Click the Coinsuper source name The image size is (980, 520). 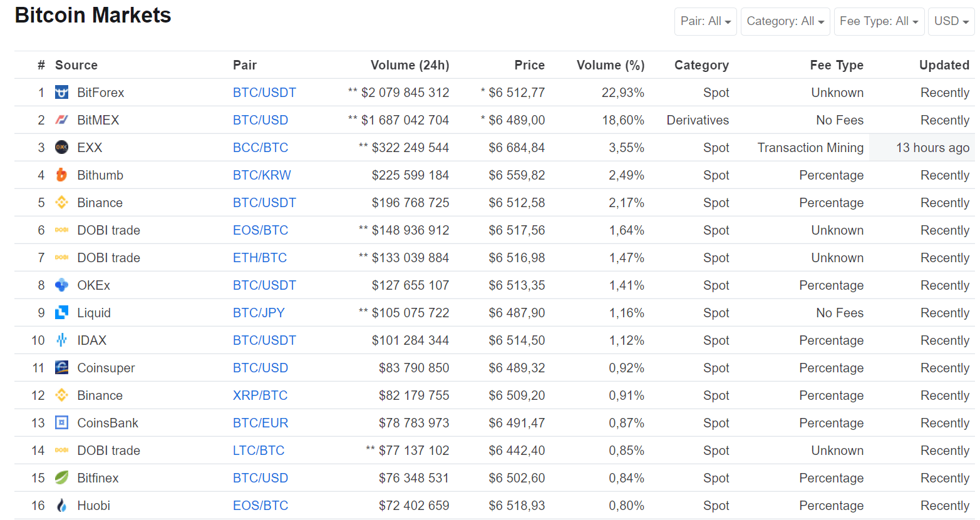(106, 368)
